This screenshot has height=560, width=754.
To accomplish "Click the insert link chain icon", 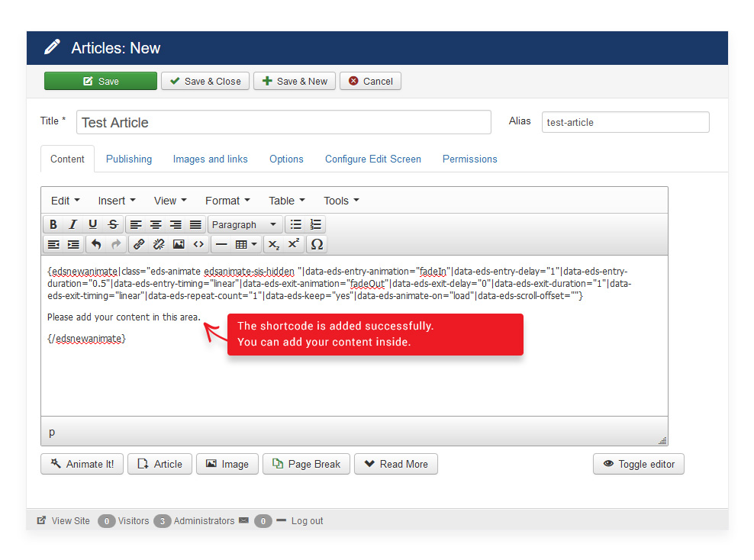I will pos(139,244).
